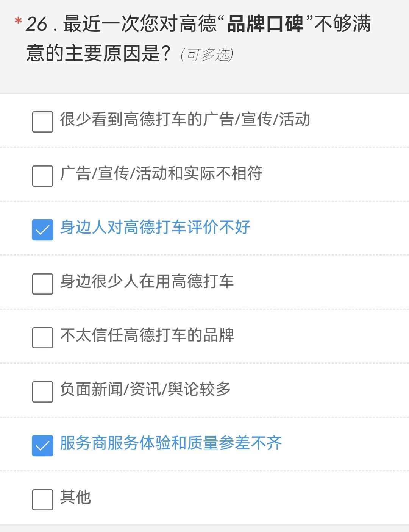Check the 其他 checkbox
409x532 pixels.
pos(42,500)
